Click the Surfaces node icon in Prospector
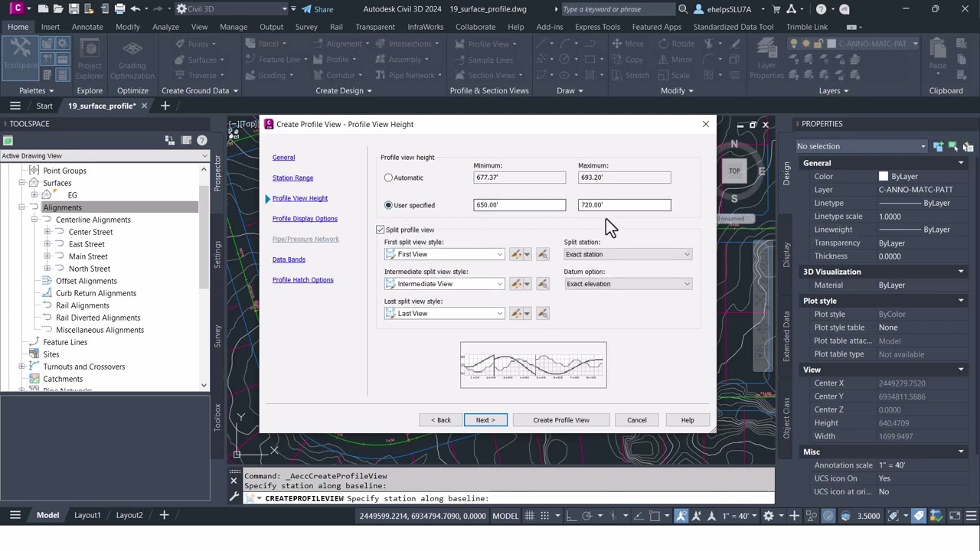This screenshot has width=980, height=551. pos(34,183)
